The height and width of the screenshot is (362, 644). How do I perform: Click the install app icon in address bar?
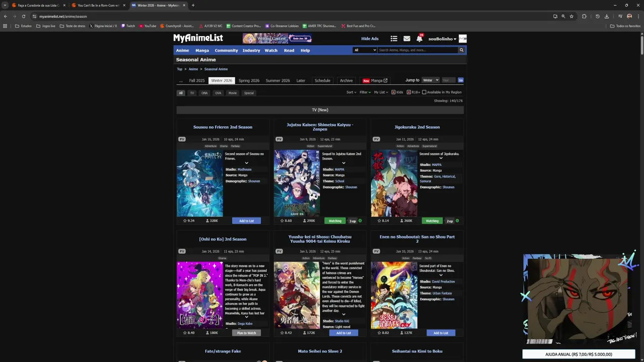555,16
